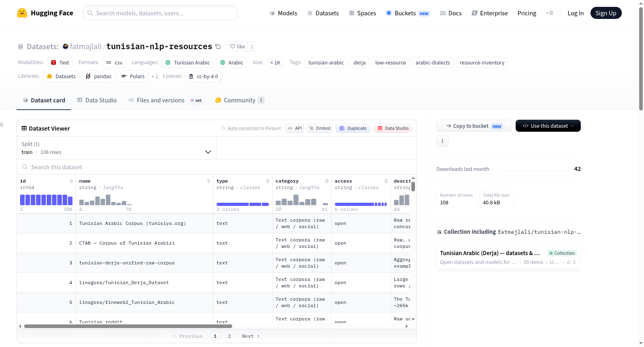The image size is (644, 347).
Task: Select the arabic-dialects tag
Action: point(433,62)
